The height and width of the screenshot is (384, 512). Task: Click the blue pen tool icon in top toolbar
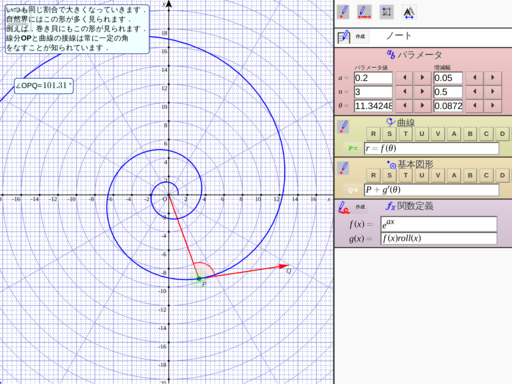coord(343,12)
